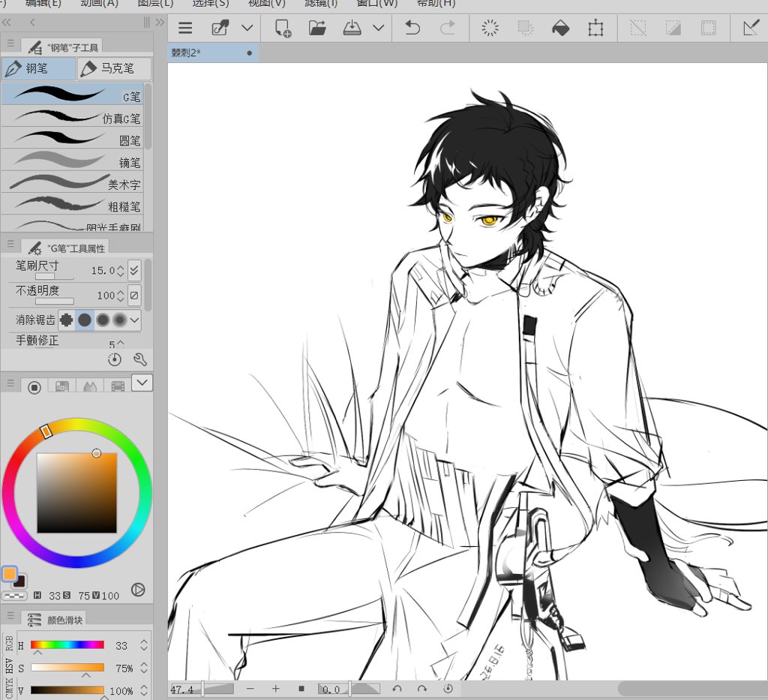Switch to the color set tab
This screenshot has height=700, width=768.
(x=62, y=387)
